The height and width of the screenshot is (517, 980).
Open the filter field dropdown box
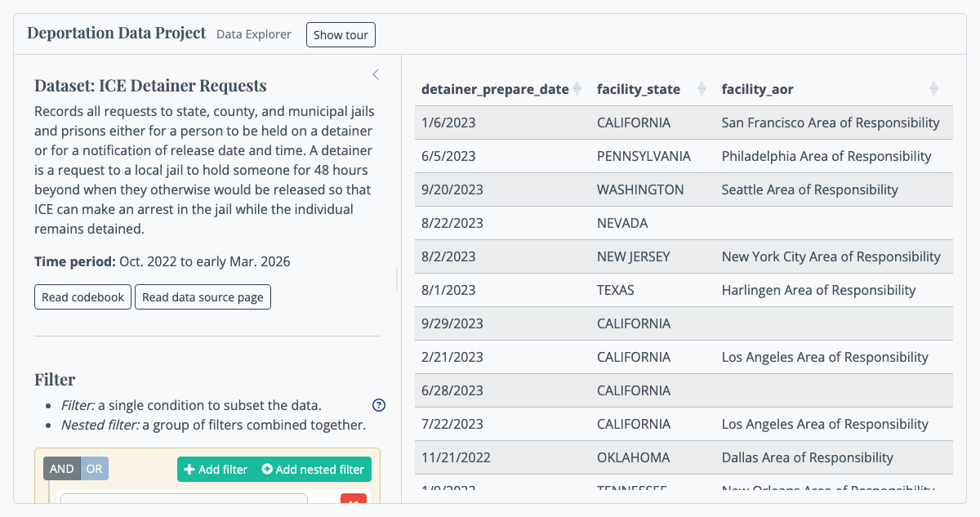pos(185,499)
